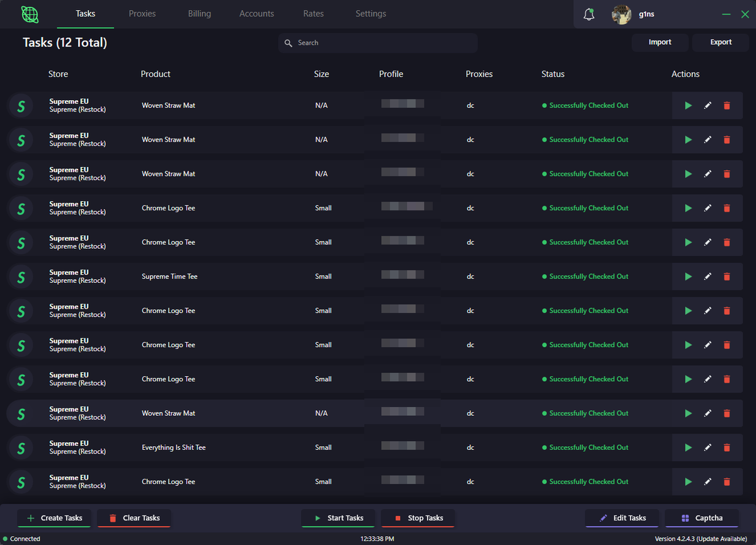
Task: Click Version 4.2.4.3 (Update Available) text
Action: click(x=701, y=539)
